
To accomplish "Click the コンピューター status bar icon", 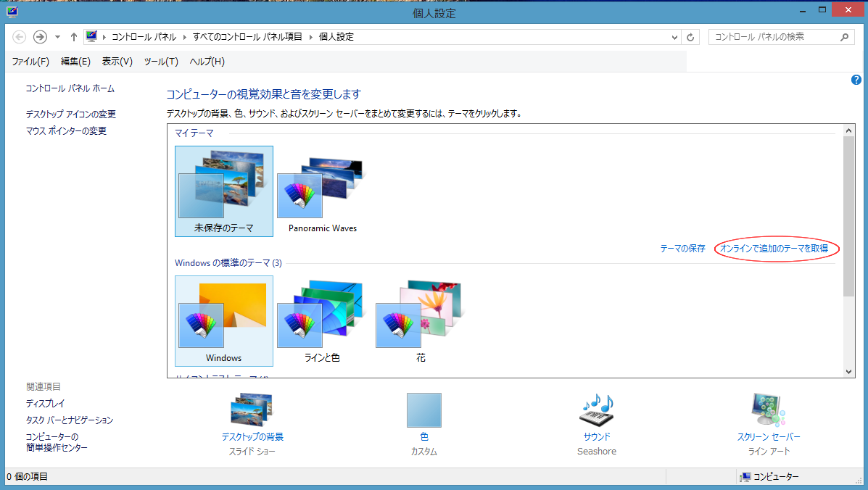I will pos(745,477).
